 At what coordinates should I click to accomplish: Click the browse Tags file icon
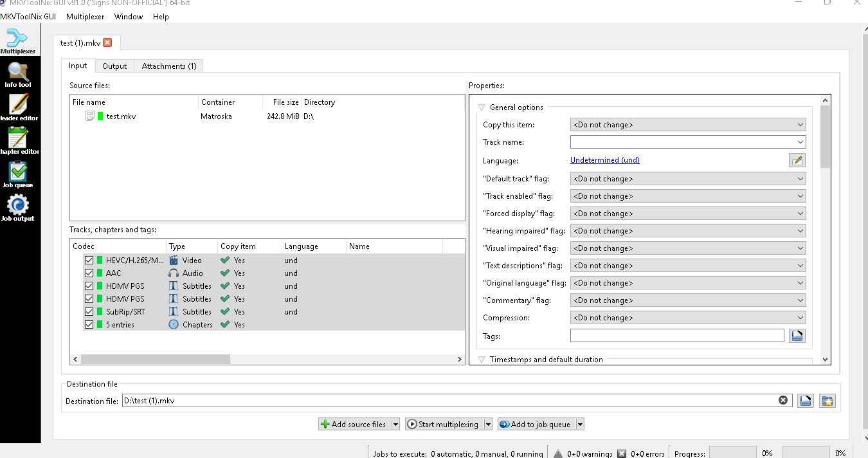click(797, 335)
